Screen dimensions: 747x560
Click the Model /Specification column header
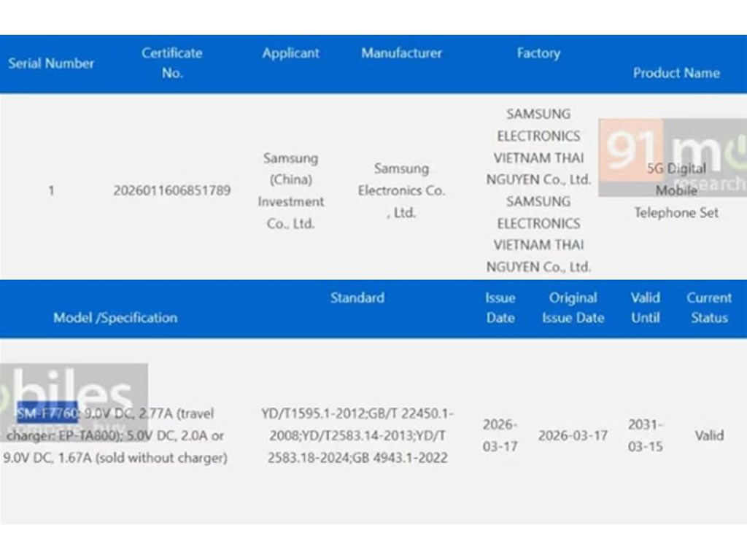click(115, 318)
